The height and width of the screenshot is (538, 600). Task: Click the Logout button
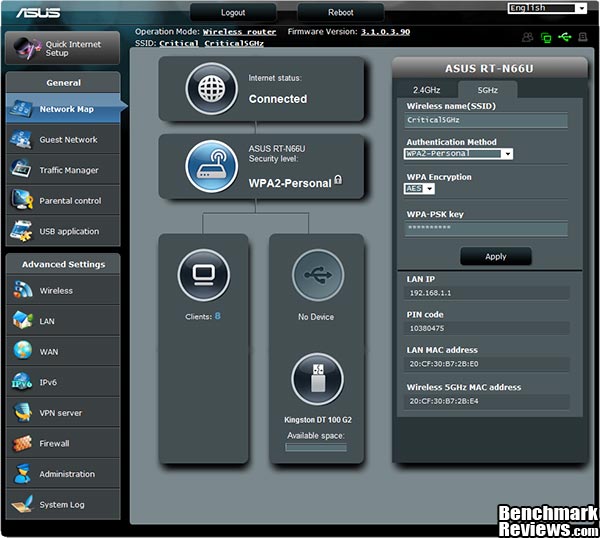coord(233,13)
